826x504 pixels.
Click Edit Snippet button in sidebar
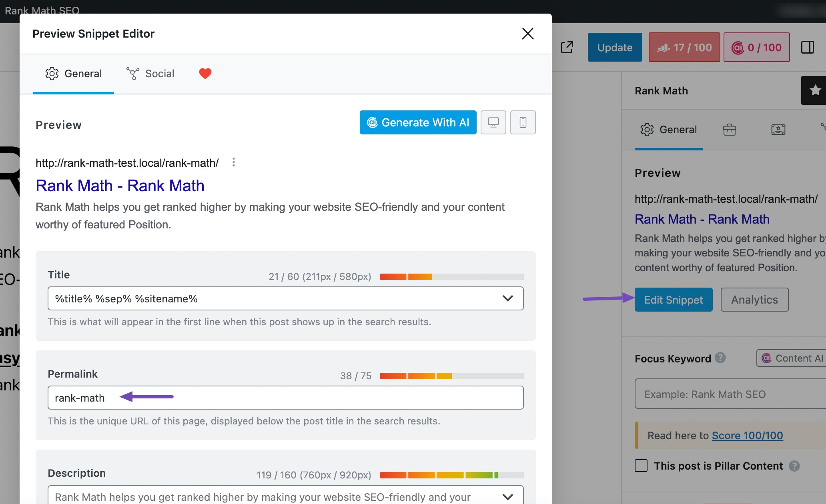coord(674,300)
